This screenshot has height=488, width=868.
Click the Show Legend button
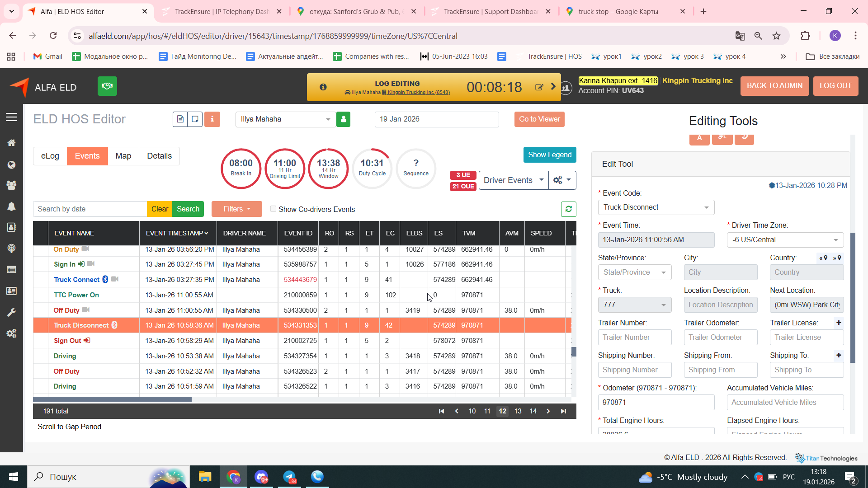click(549, 155)
